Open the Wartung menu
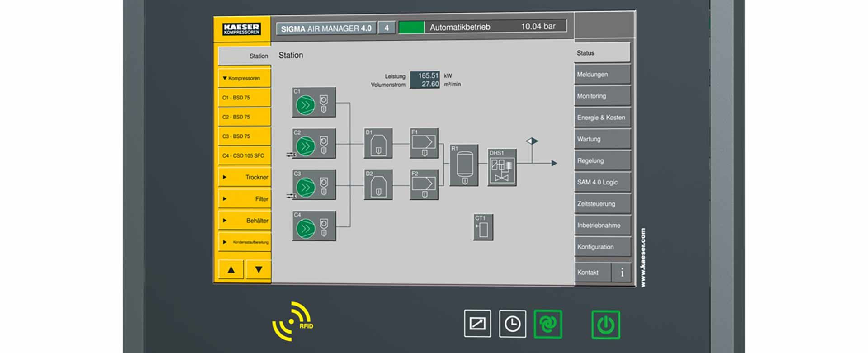The height and width of the screenshot is (353, 868). 602,139
